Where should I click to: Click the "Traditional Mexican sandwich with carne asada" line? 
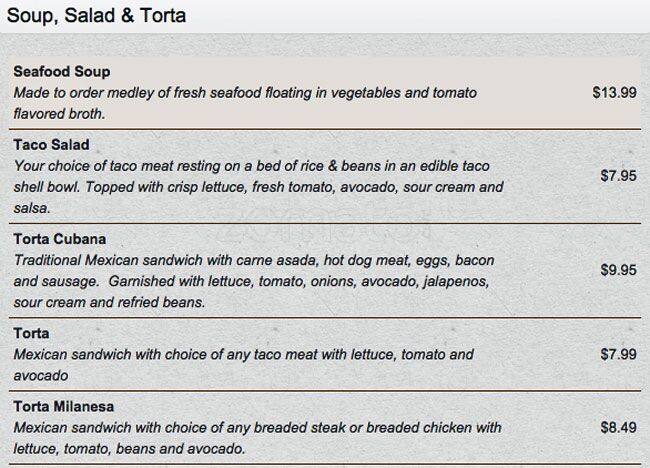pyautogui.click(x=254, y=260)
